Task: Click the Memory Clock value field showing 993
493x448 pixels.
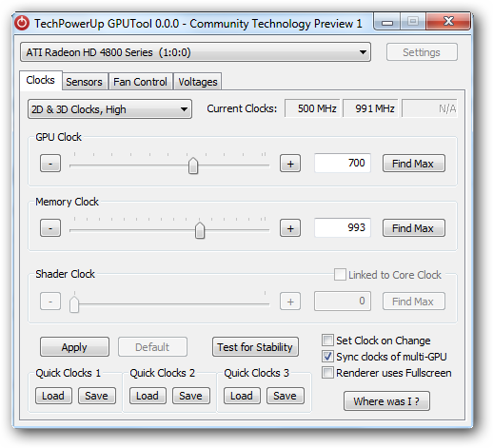Action: coord(343,227)
